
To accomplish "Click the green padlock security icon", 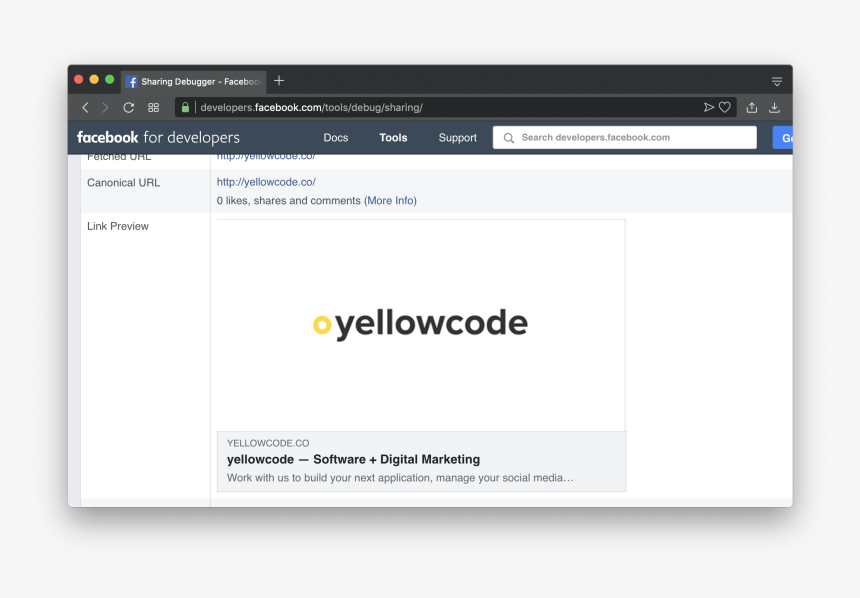I will [x=185, y=107].
